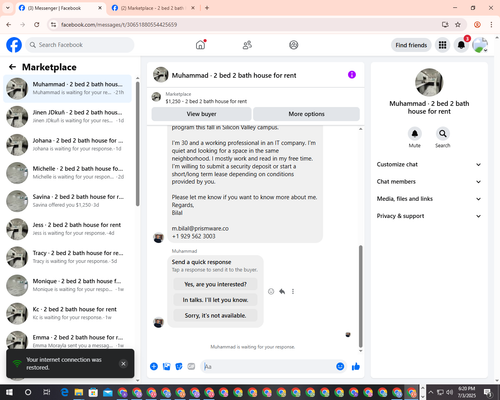Click the browser address bar URL
Image resolution: width=500 pixels, height=400 pixels.
(x=119, y=25)
